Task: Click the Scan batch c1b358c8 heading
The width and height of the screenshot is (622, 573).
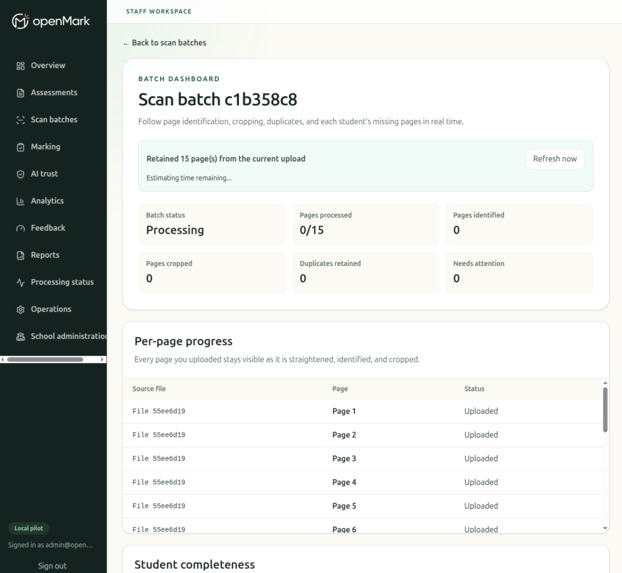Action: (217, 99)
